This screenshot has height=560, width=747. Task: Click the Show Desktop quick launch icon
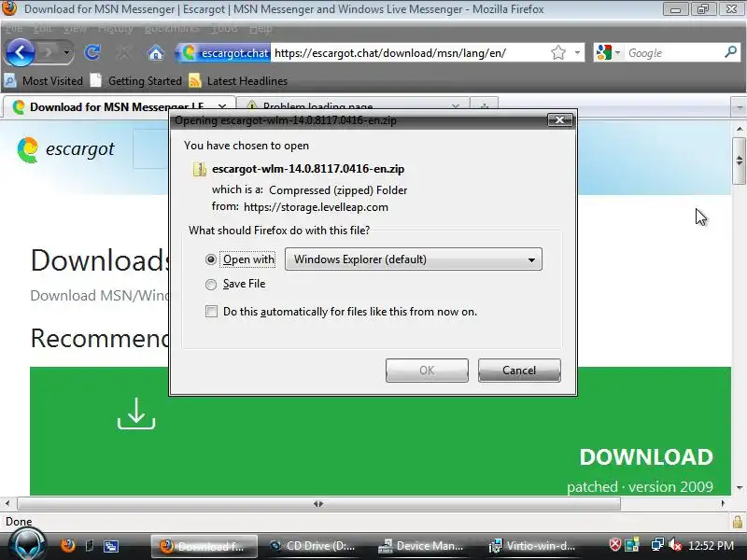(x=89, y=546)
